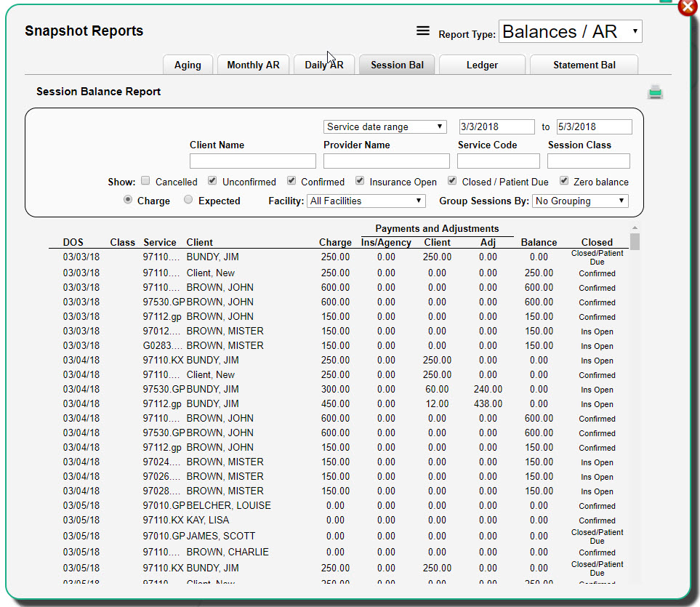This screenshot has height=607, width=700.
Task: Switch to the Statement Bal tab
Action: click(584, 65)
